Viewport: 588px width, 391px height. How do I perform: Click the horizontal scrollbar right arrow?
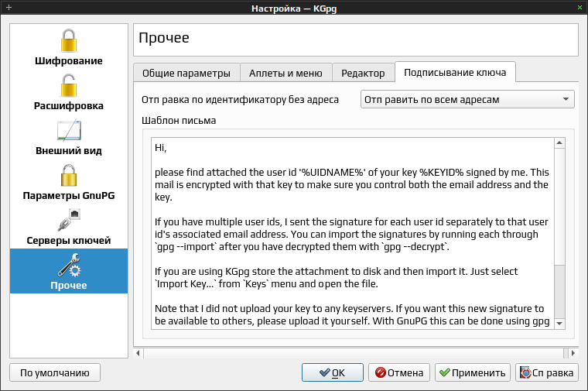[573, 353]
